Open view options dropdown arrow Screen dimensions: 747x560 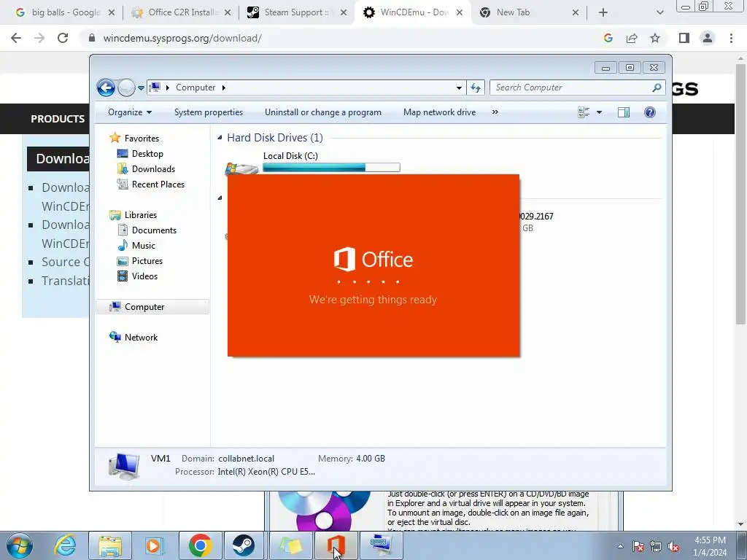[600, 112]
